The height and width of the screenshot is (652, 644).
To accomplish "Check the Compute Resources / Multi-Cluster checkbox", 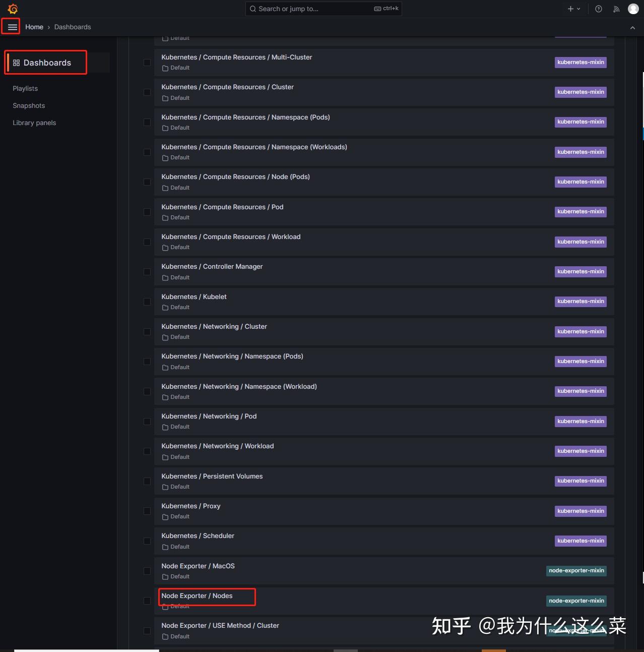I will click(147, 63).
